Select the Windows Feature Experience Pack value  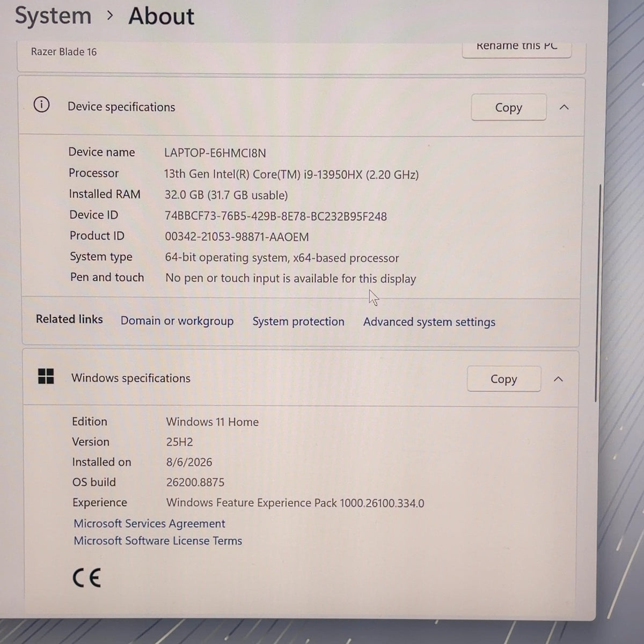(x=295, y=503)
